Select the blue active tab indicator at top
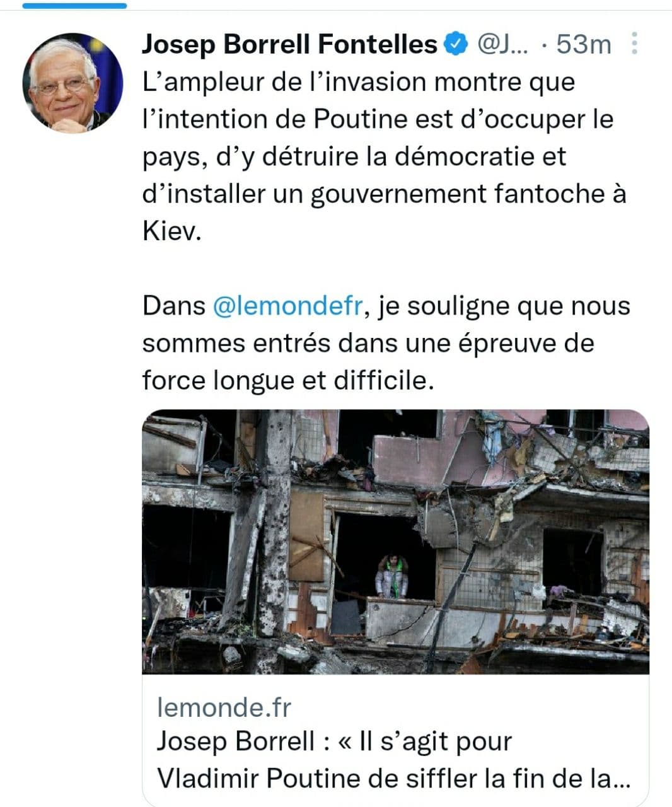 74,5
